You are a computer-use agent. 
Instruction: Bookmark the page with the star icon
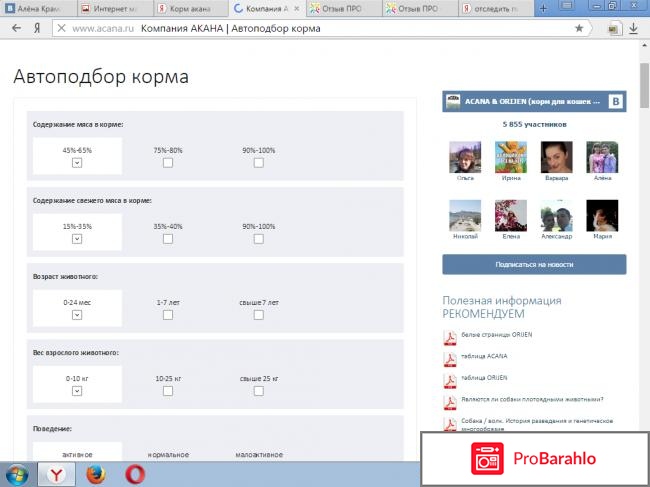579,28
